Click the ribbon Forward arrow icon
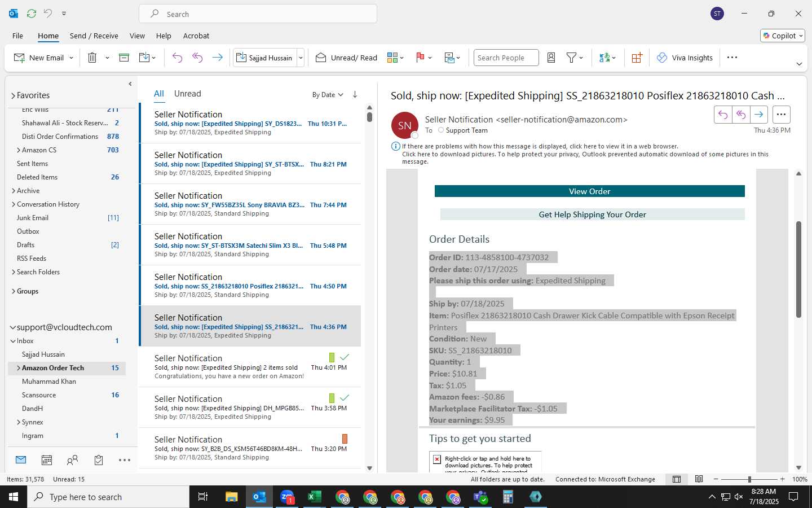Viewport: 812px width, 508px height. [217, 58]
